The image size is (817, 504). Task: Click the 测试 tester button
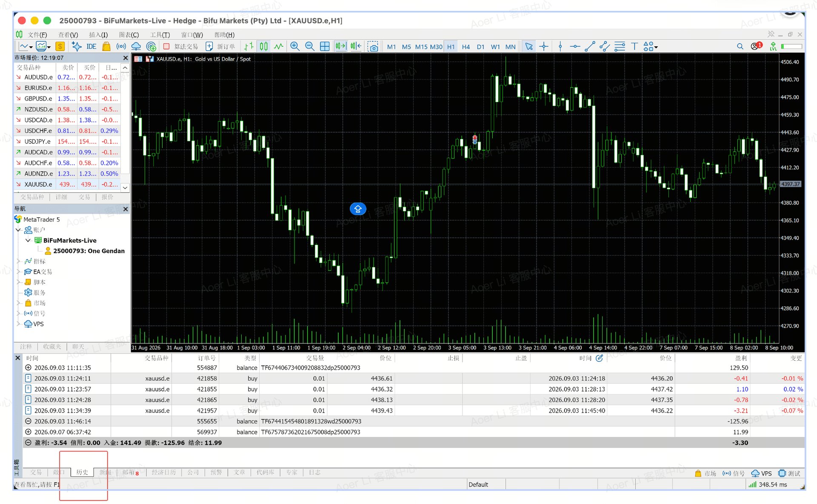(x=789, y=473)
